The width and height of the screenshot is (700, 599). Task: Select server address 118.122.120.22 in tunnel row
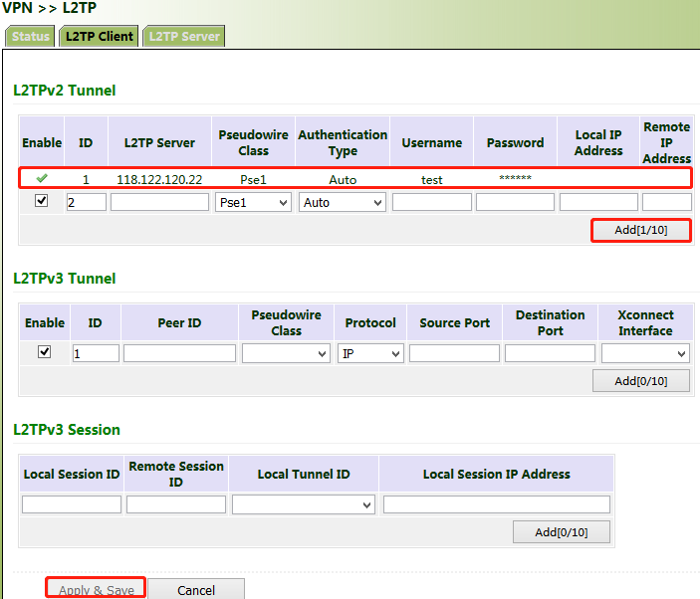(159, 180)
